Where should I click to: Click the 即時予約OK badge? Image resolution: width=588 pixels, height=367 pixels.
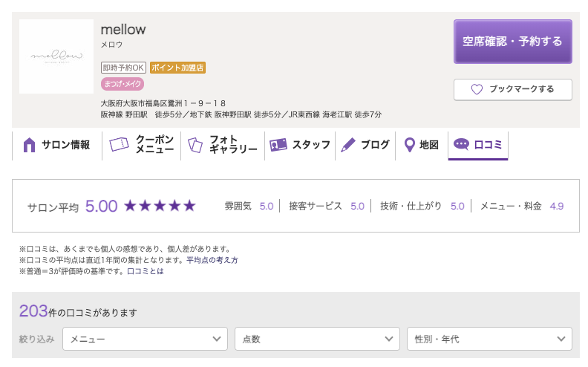(x=123, y=68)
